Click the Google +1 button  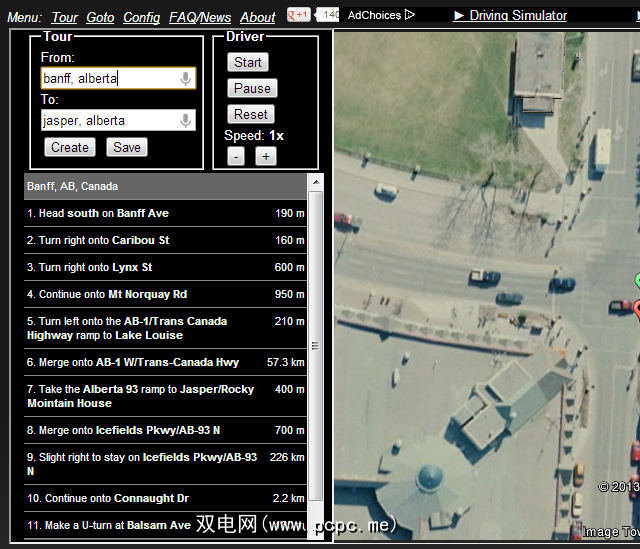click(x=298, y=15)
